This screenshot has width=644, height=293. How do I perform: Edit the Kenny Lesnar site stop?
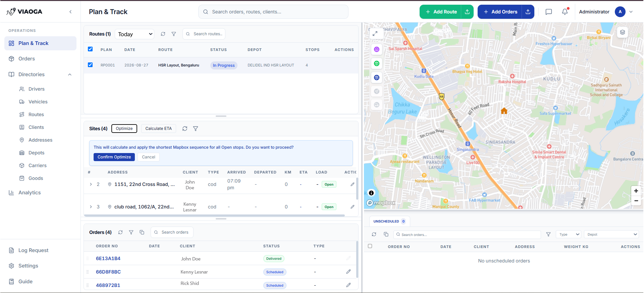[353, 207]
